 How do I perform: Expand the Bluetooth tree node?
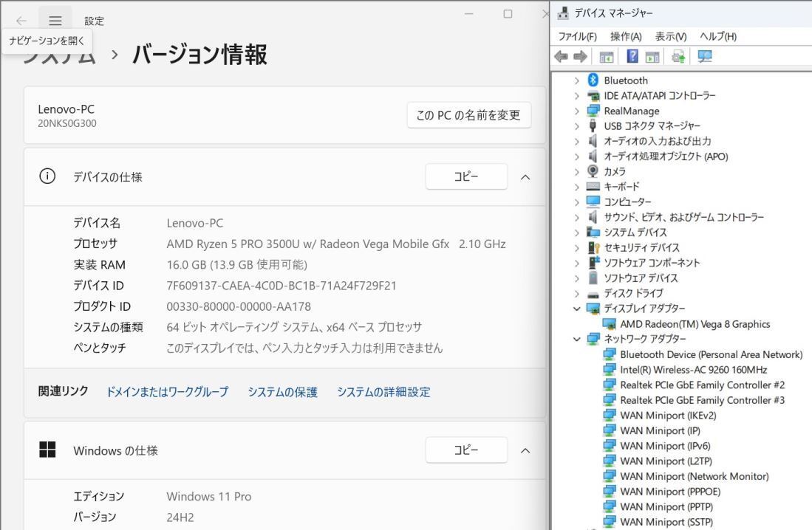point(576,80)
